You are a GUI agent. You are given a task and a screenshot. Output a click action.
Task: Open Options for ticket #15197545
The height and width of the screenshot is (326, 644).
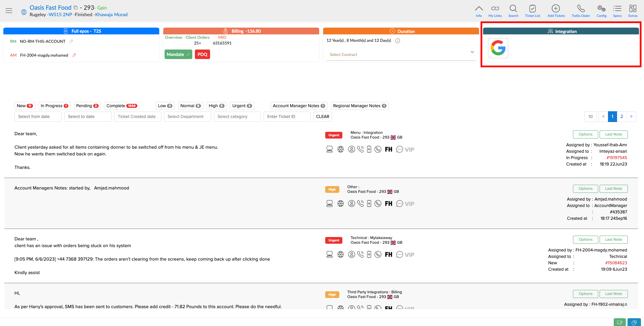pos(585,134)
